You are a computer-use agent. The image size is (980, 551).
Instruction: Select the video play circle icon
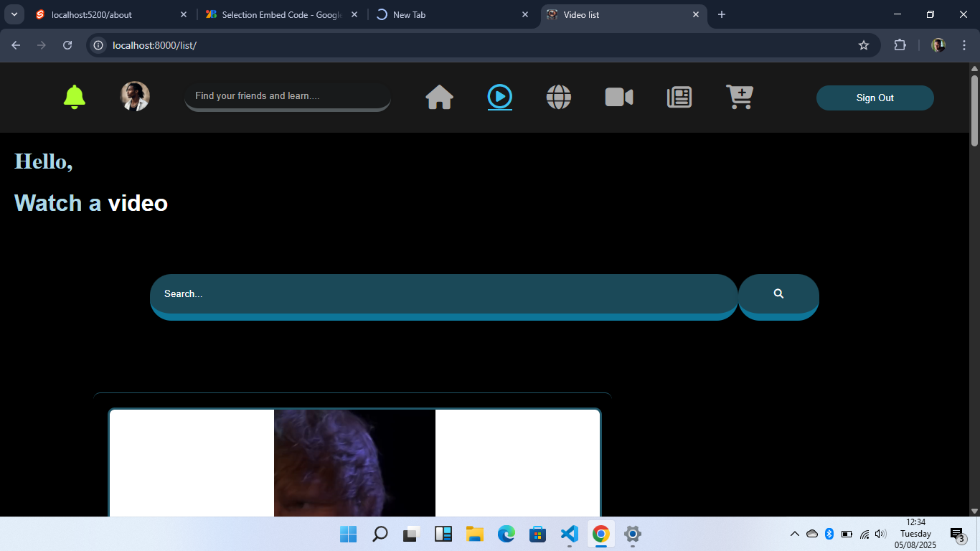[x=499, y=96]
